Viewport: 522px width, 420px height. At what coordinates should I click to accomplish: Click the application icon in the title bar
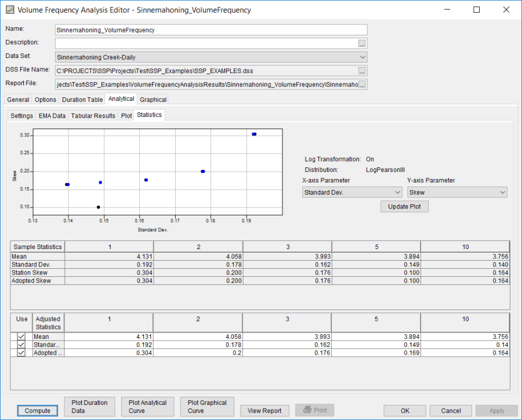click(10, 10)
